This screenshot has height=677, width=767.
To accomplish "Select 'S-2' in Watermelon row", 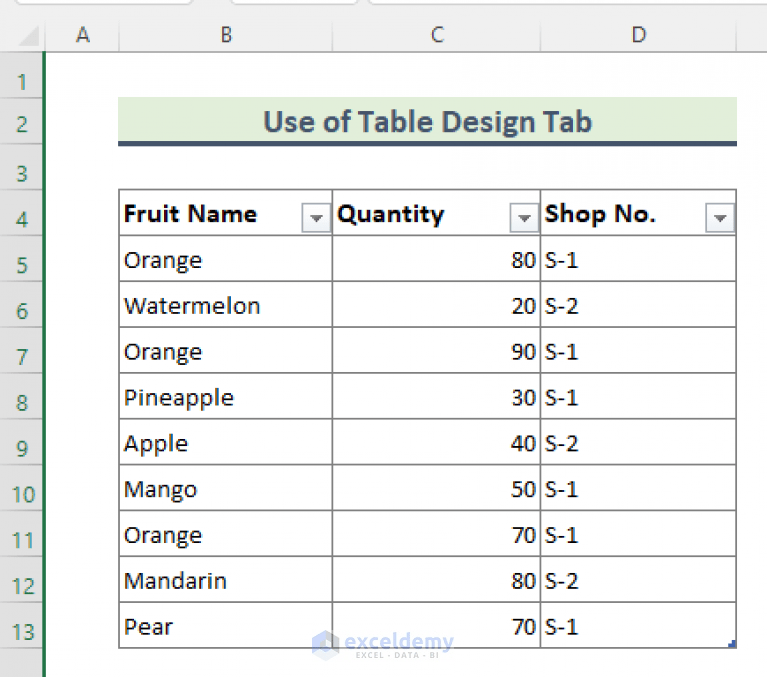I will (x=638, y=304).
